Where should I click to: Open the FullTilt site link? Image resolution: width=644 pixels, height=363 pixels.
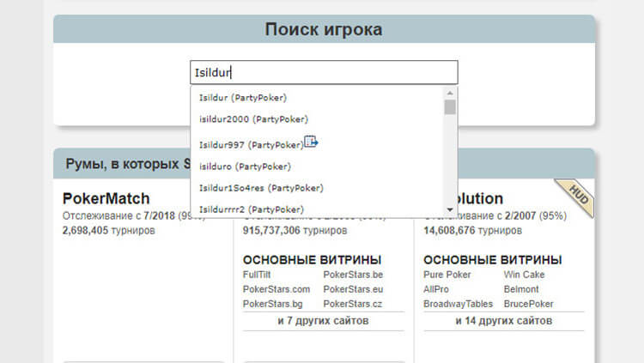click(x=257, y=275)
